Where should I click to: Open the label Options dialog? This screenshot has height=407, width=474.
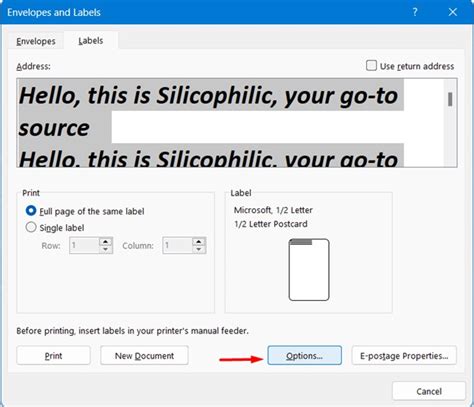(x=305, y=355)
